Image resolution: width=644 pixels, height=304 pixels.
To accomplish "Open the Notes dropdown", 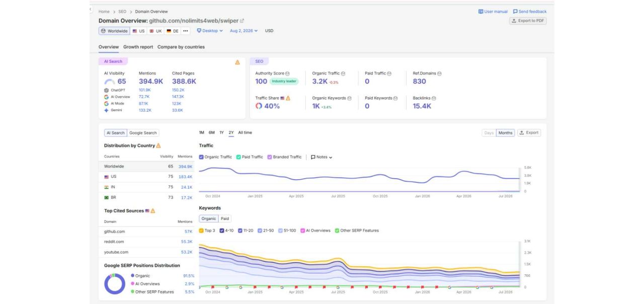I will 321,157.
